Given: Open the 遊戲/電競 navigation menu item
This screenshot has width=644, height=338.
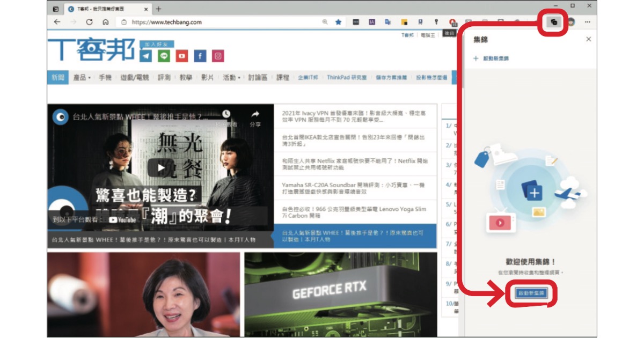Looking at the screenshot, I should [135, 77].
